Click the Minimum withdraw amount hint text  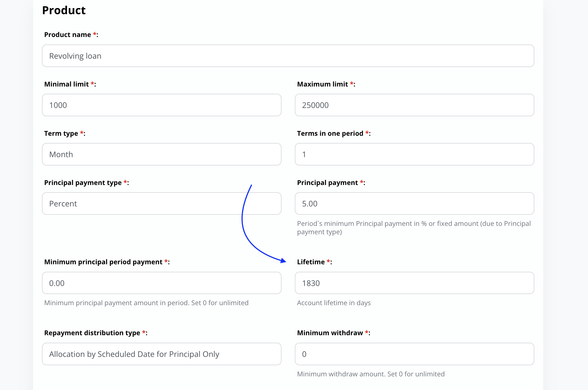click(x=371, y=374)
